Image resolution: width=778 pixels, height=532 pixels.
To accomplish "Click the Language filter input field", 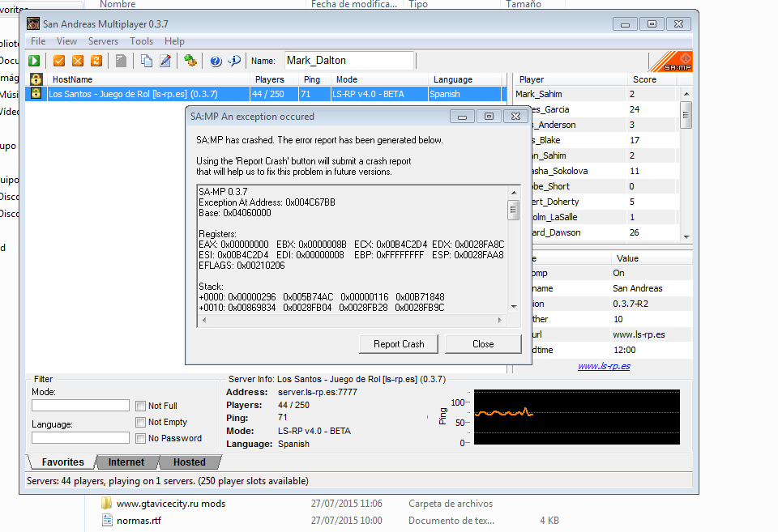I will (x=80, y=438).
